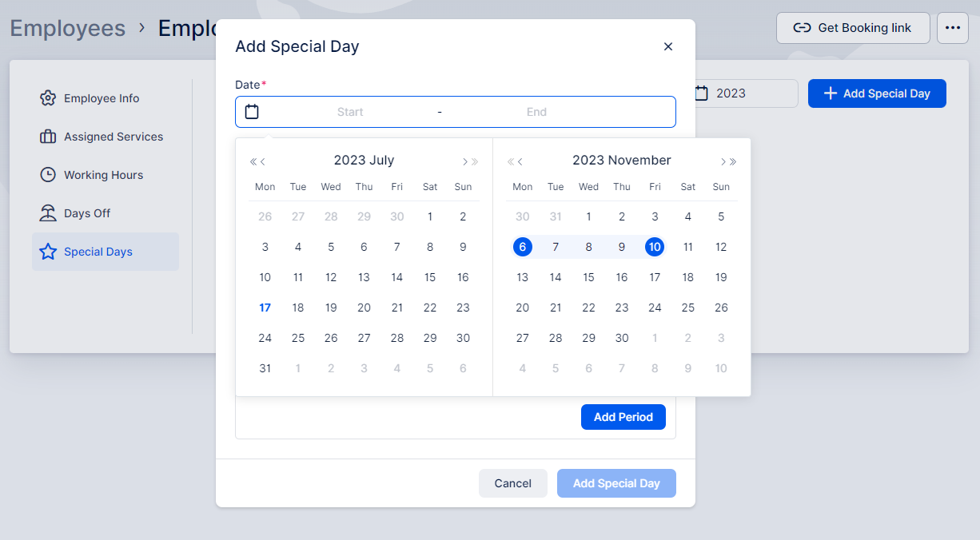The width and height of the screenshot is (980, 540).
Task: Click the calendar icon in Date field
Action: [252, 112]
